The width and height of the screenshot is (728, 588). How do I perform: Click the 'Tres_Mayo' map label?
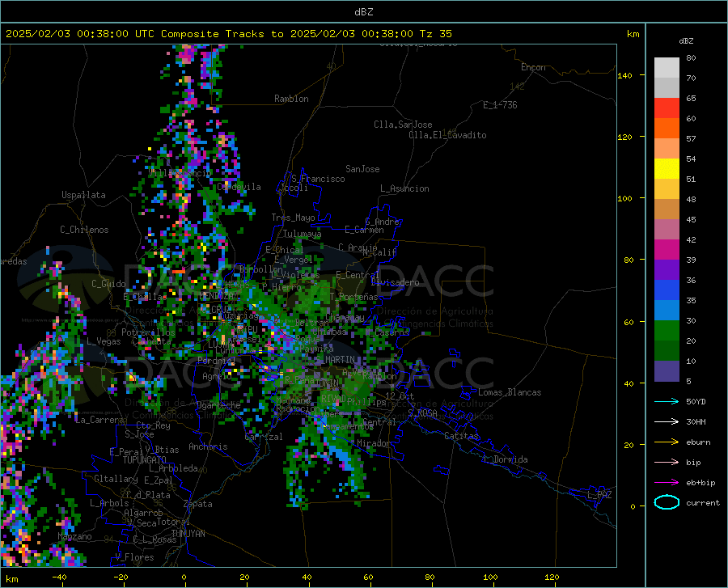tap(294, 218)
